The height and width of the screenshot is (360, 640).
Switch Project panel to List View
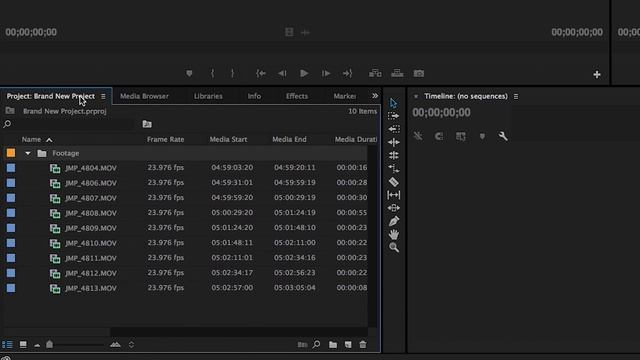7,345
